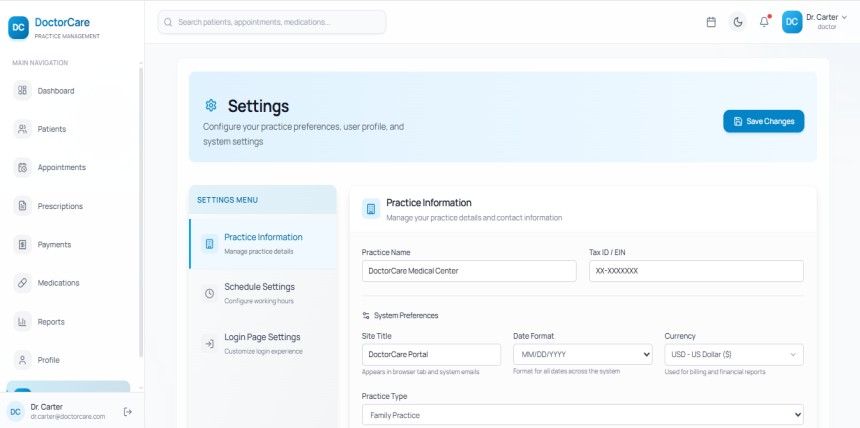Viewport: 860px width, 428px height.
Task: Click the Prescriptions sidebar icon
Action: tap(23, 206)
